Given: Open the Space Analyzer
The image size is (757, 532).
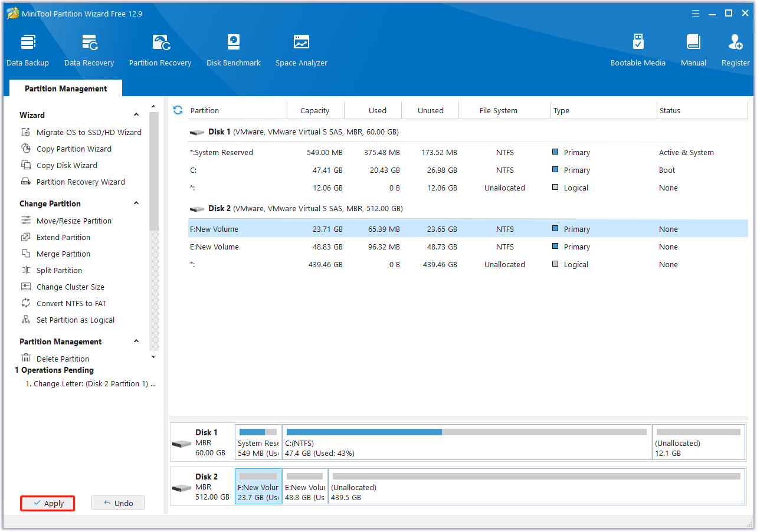Looking at the screenshot, I should point(302,50).
